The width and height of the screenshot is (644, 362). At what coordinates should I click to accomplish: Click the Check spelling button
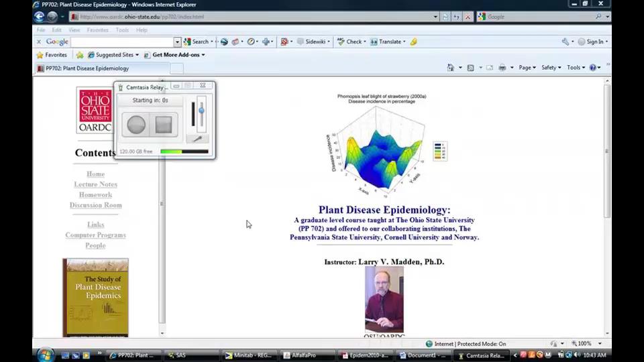click(351, 42)
